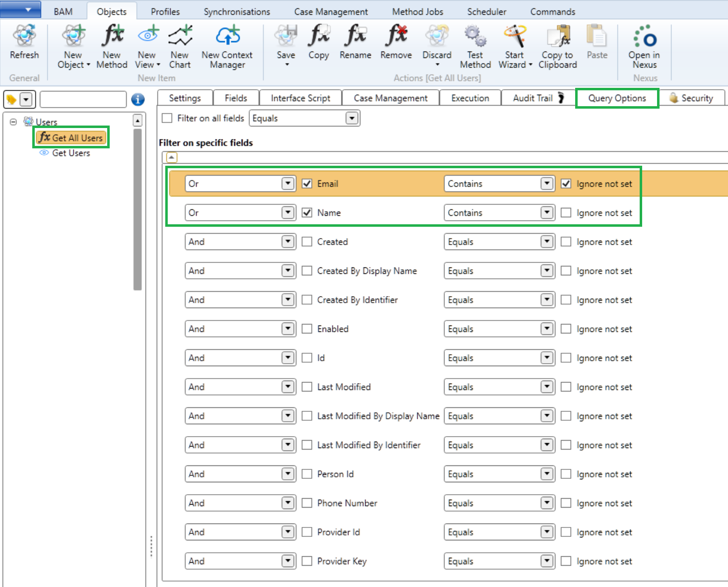728x587 pixels.
Task: Click the tree panel scroll up arrow
Action: (x=137, y=120)
